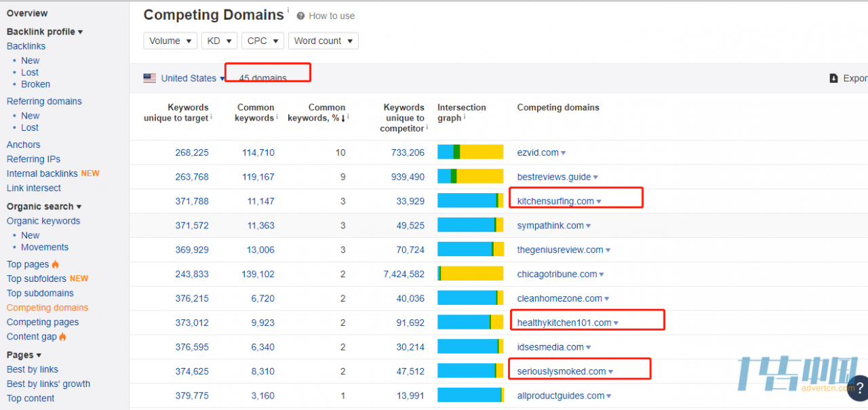
Task: Click the Common keywords column header
Action: coord(256,112)
